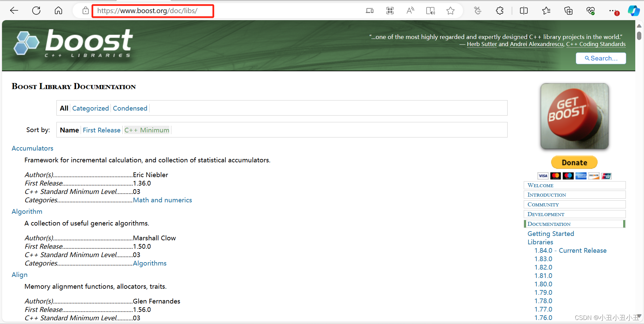The image size is (644, 324).
Task: Switch to the Condensed view
Action: 130,108
